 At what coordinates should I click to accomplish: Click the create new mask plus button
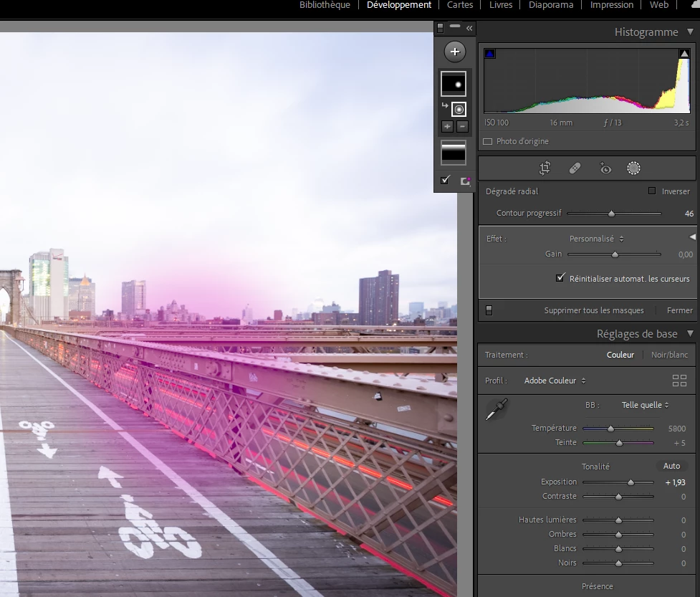(454, 52)
